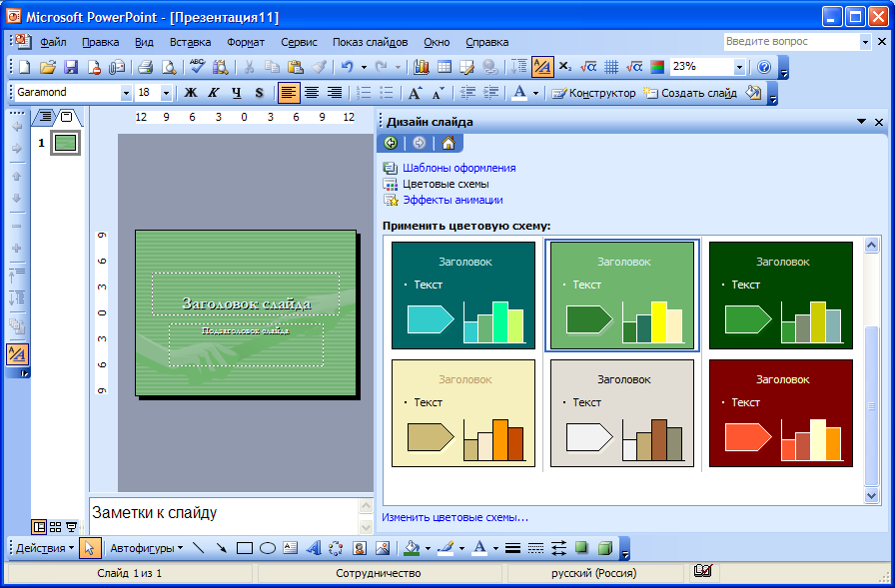
Task: Open the Показ слайдов menu
Action: [x=370, y=42]
